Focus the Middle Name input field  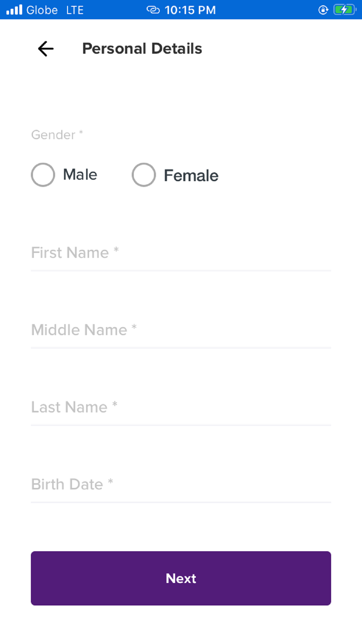[181, 330]
